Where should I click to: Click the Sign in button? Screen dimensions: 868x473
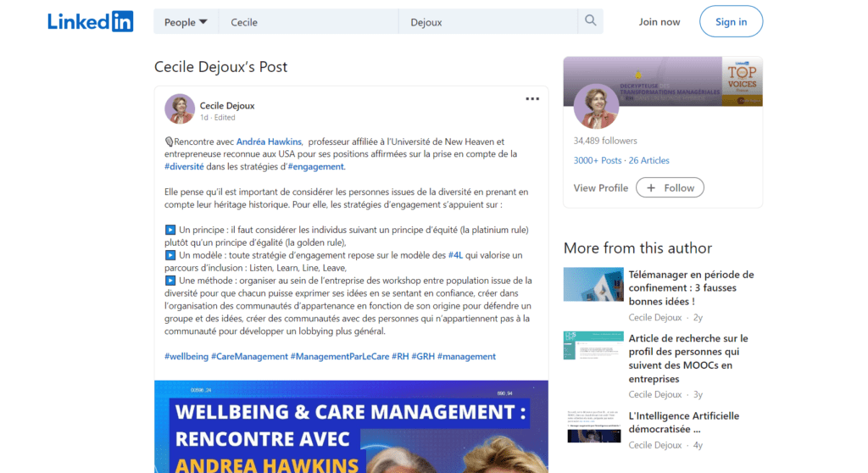tap(731, 21)
